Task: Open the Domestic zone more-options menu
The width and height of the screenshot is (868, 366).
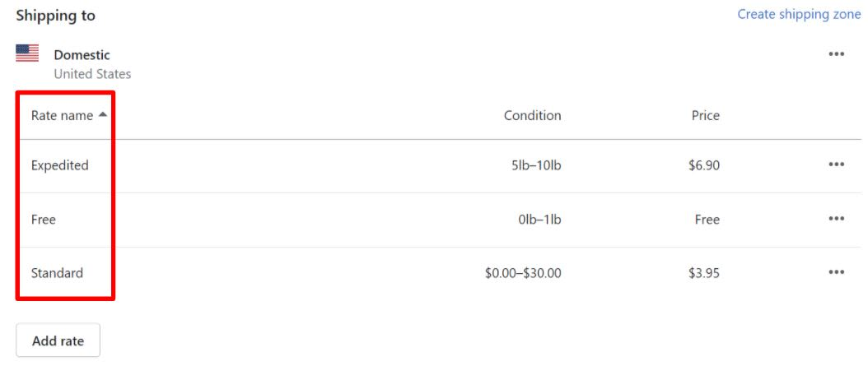Action: pos(836,54)
